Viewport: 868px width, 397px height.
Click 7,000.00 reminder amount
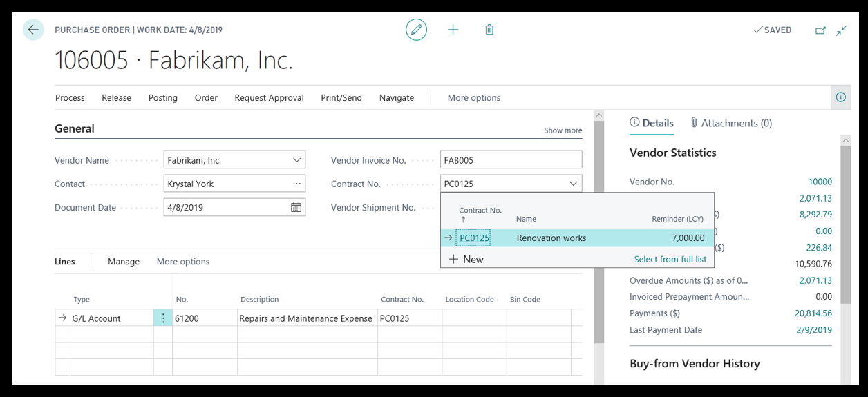coord(688,238)
